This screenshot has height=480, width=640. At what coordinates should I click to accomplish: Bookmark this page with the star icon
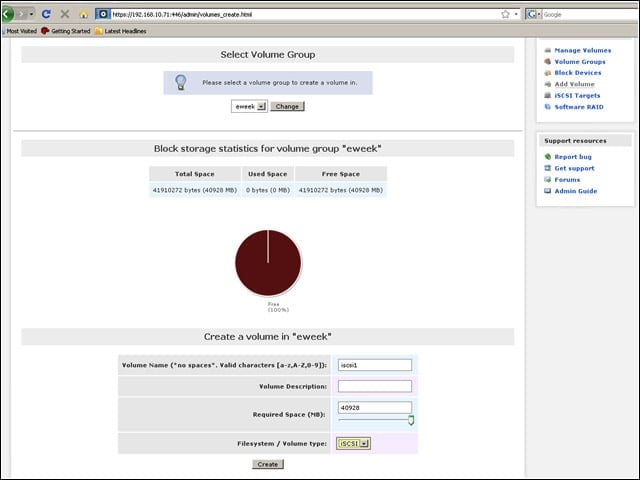[505, 14]
